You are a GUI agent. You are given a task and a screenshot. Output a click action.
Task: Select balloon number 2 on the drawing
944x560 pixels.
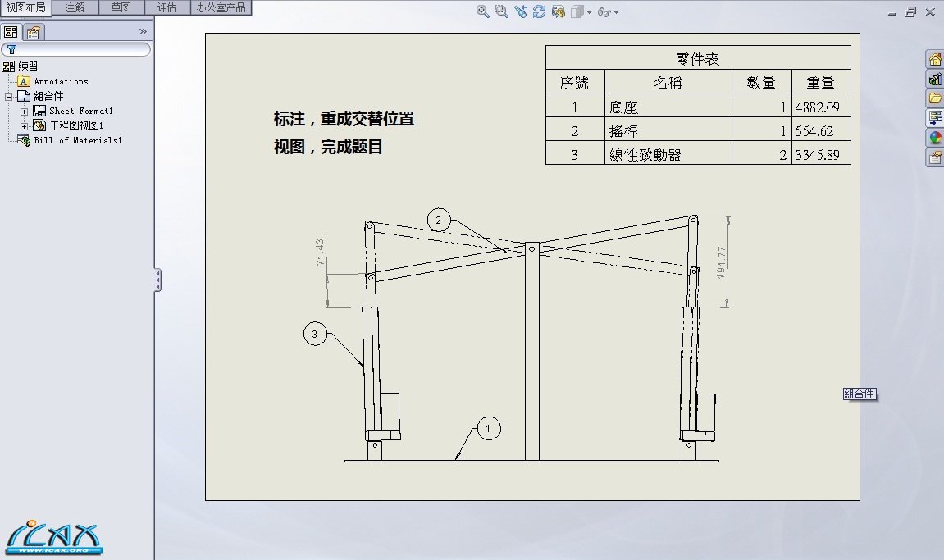tap(438, 220)
